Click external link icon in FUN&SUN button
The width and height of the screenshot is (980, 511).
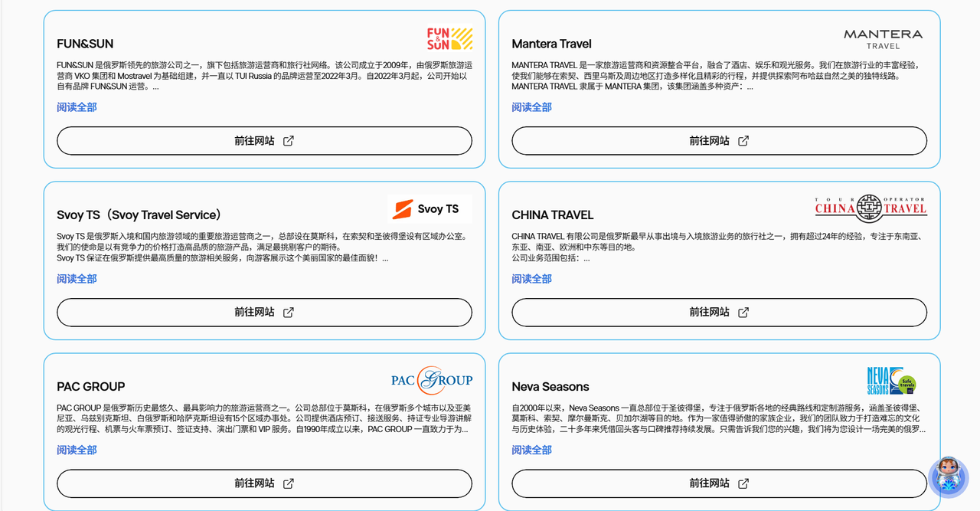click(x=289, y=141)
